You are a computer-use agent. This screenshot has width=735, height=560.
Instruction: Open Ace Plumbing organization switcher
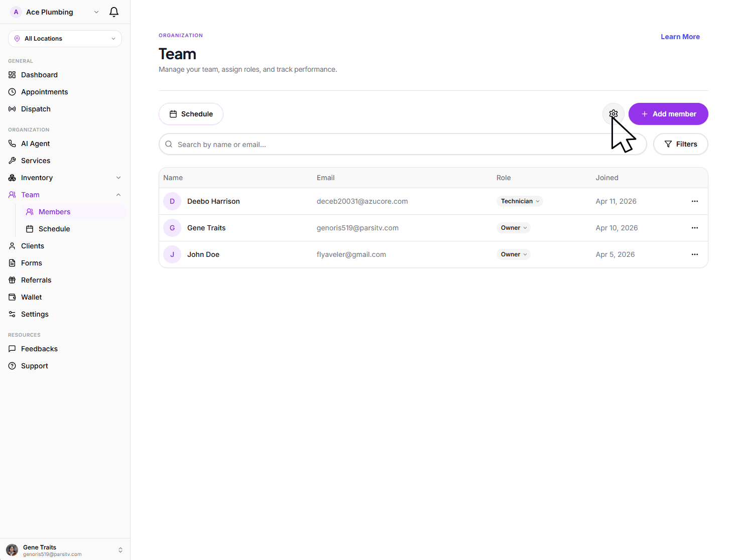[x=54, y=12]
